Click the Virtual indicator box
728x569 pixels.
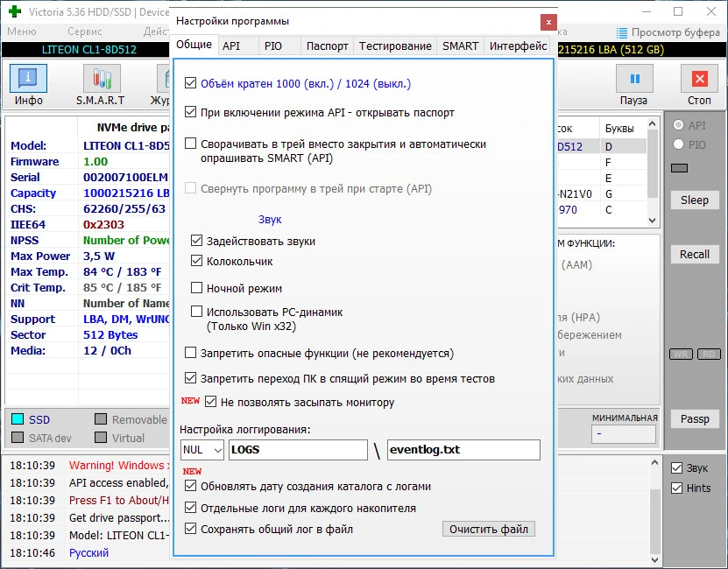(x=101, y=437)
